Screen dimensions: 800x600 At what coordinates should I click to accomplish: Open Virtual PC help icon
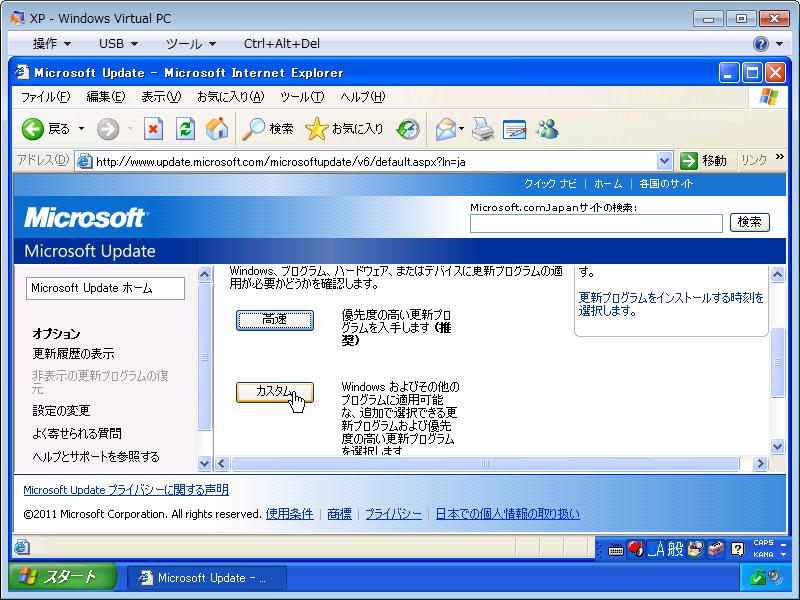761,44
